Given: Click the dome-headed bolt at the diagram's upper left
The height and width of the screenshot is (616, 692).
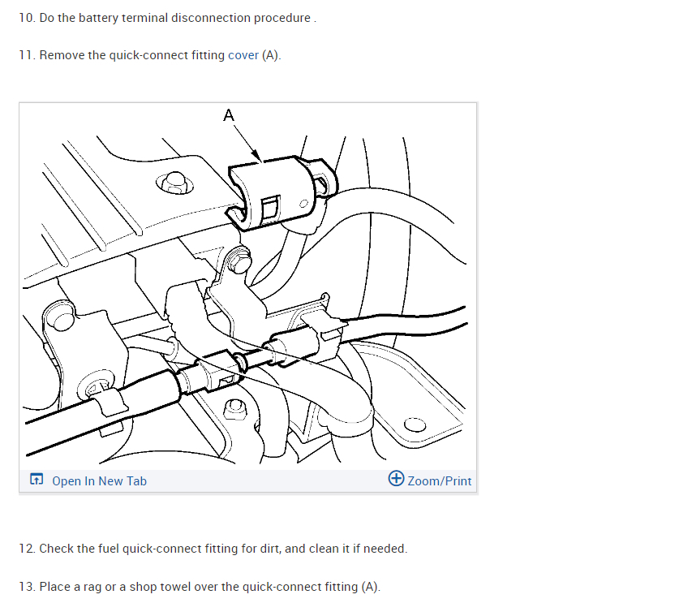Looking at the screenshot, I should click(174, 183).
